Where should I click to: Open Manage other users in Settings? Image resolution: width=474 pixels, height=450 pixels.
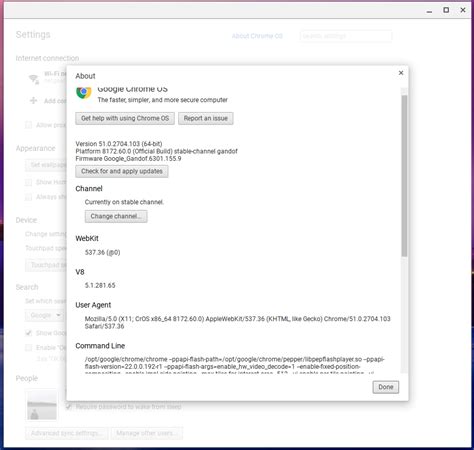pyautogui.click(x=147, y=433)
